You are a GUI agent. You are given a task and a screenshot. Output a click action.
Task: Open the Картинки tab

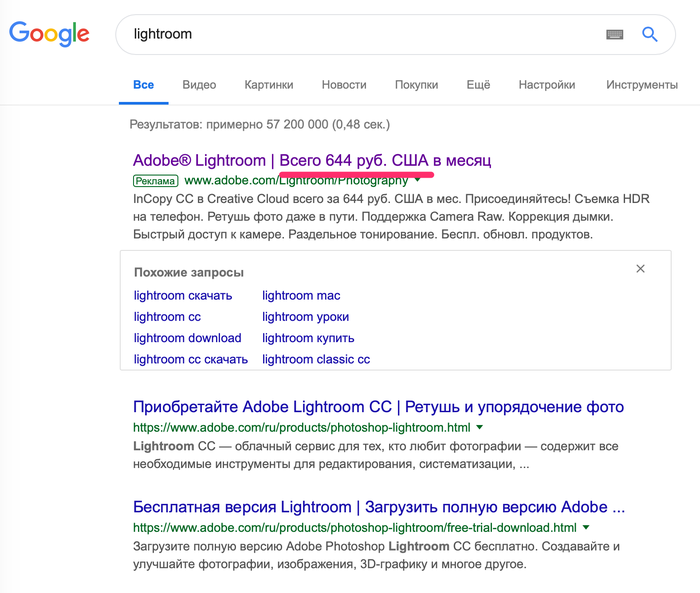(269, 85)
